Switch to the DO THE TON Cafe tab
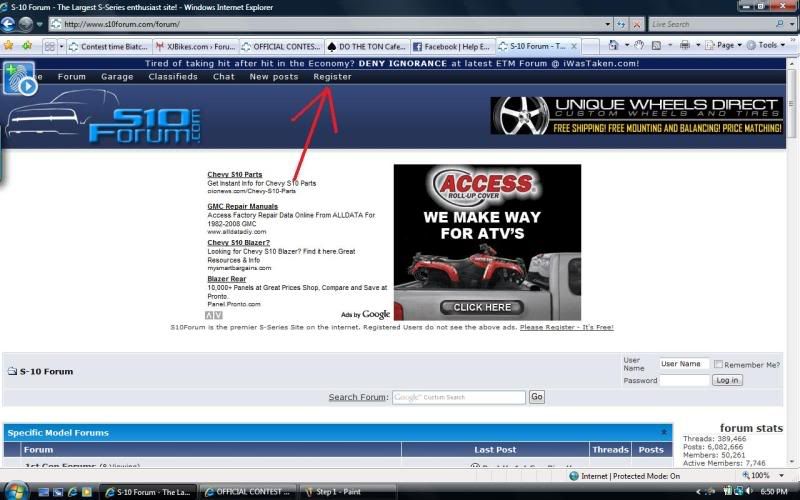 point(367,46)
